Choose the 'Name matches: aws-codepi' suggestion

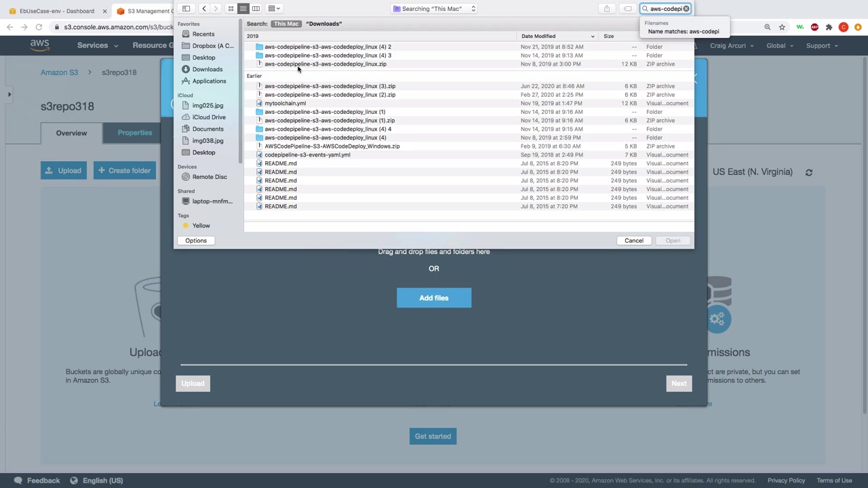coord(683,31)
